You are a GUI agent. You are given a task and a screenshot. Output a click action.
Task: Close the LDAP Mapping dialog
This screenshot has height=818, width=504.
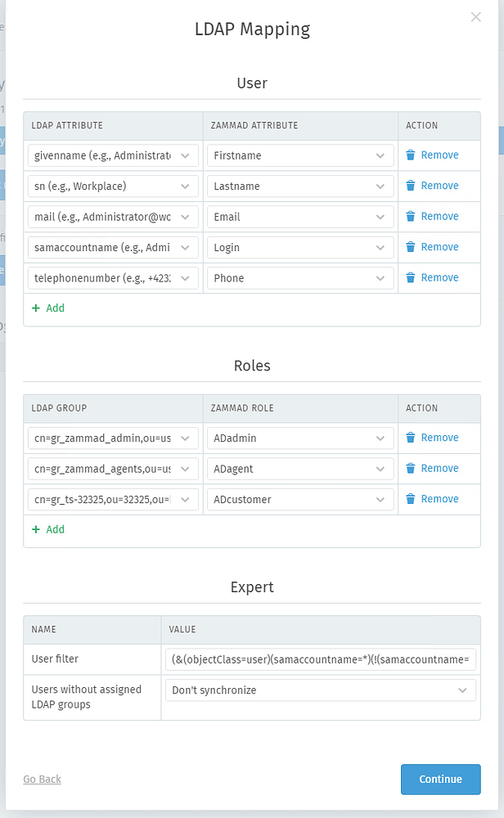click(475, 16)
